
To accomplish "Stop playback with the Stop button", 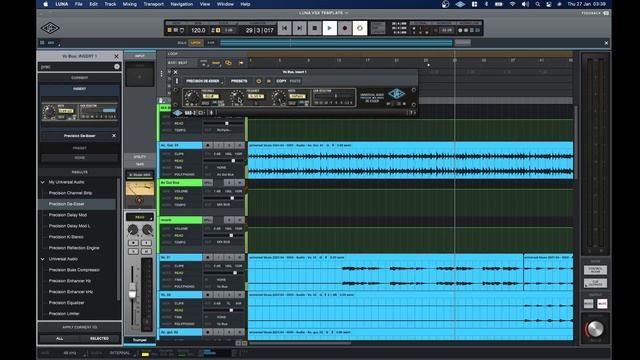I will (315, 28).
